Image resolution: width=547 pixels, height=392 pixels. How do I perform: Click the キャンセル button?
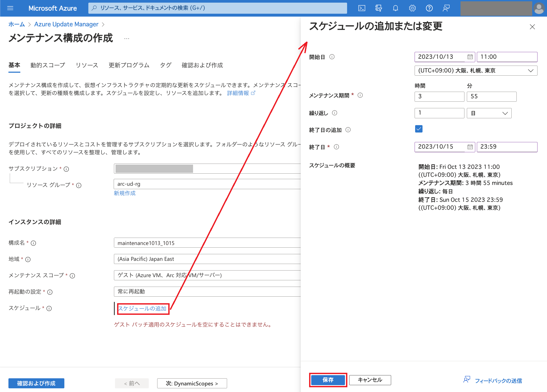(370, 380)
